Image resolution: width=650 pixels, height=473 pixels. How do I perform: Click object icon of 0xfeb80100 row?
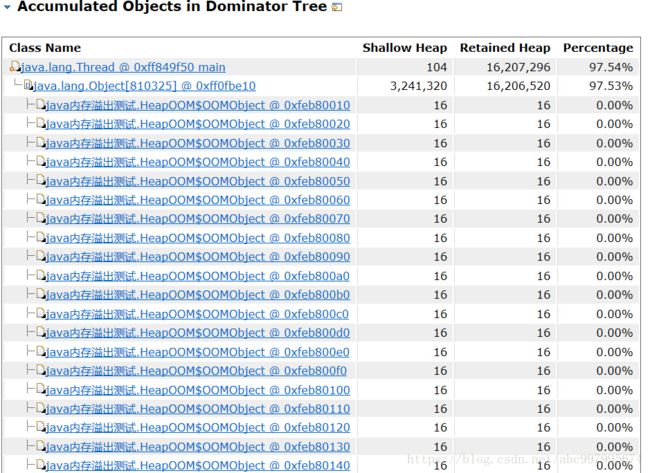coord(41,390)
